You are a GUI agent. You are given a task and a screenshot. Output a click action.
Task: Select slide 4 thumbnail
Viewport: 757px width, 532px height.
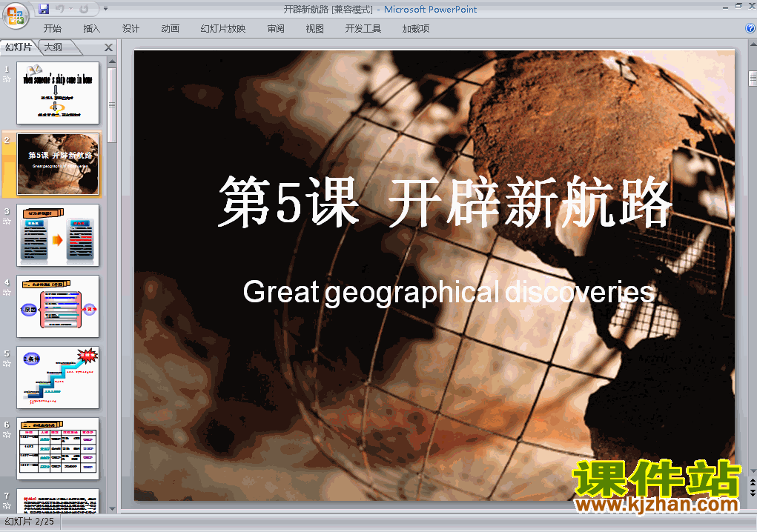tap(58, 306)
